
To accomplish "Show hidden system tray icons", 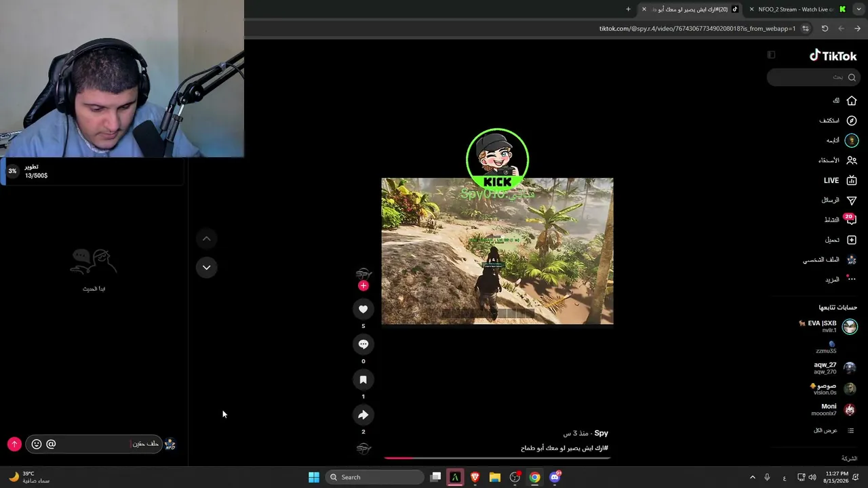I will coord(752,477).
